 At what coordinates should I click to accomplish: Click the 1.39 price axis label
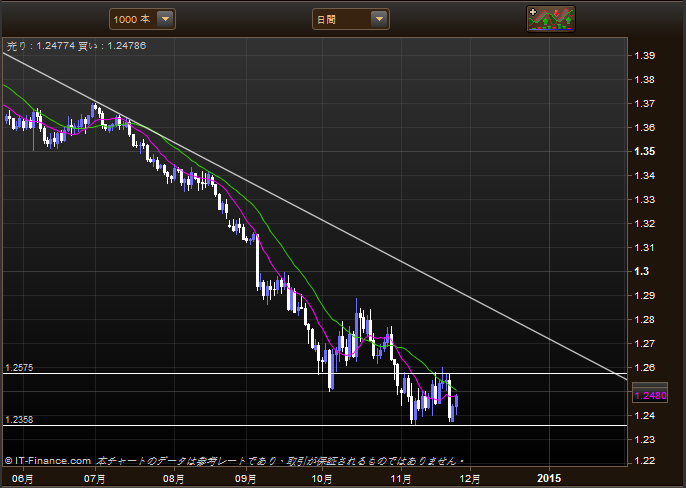pos(644,56)
